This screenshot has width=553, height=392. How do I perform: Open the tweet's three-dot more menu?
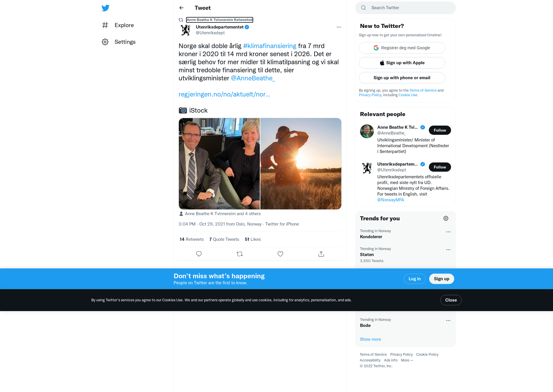point(339,27)
